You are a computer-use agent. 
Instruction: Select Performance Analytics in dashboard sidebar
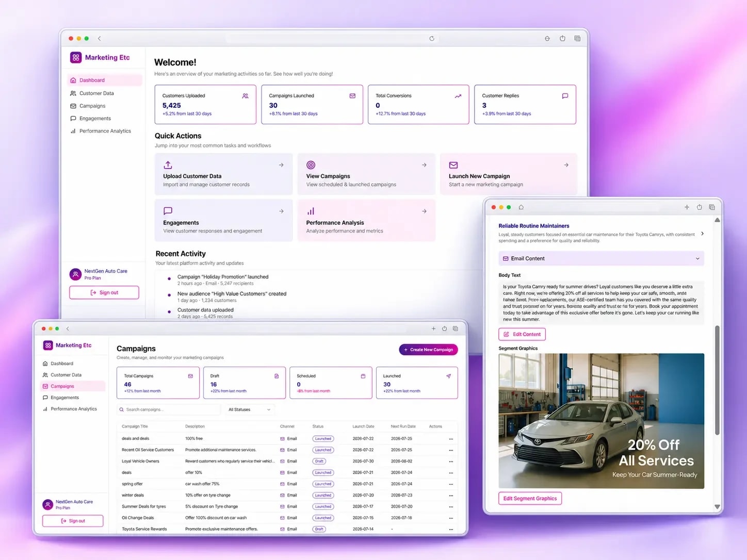coord(105,131)
